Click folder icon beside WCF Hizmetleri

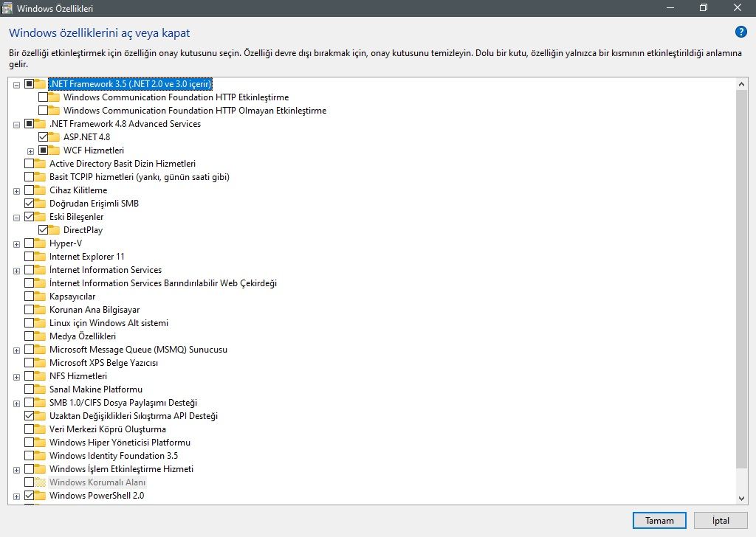pos(54,150)
